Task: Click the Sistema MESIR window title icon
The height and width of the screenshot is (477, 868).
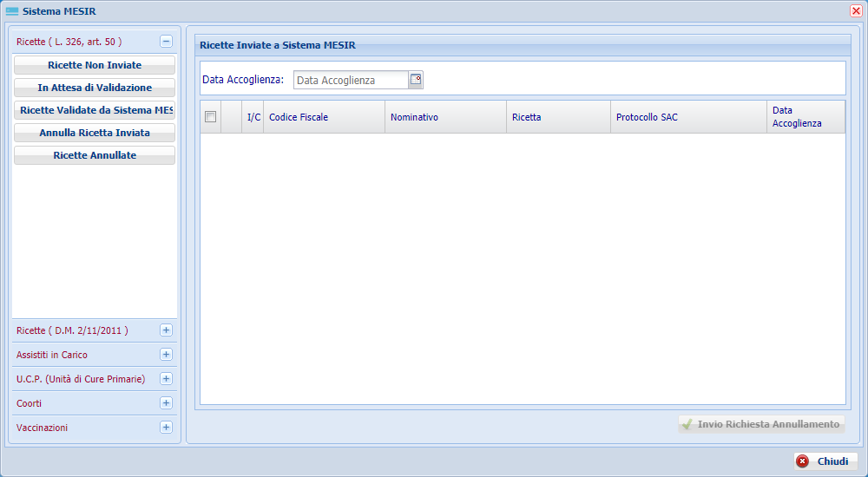Action: [x=12, y=11]
